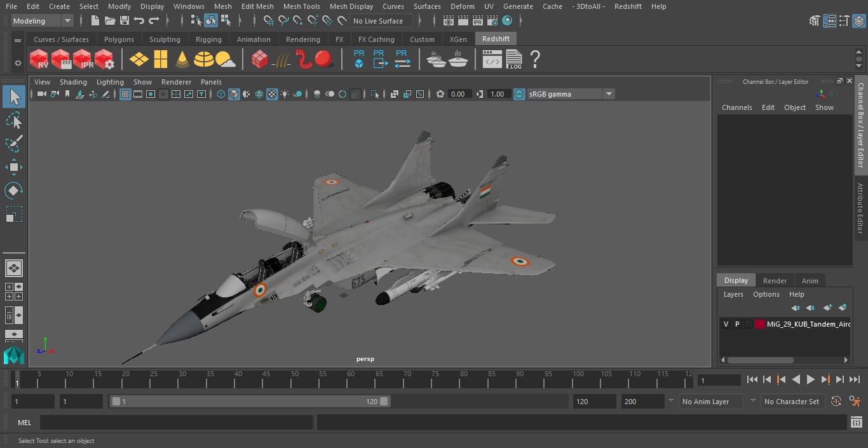Image resolution: width=868 pixels, height=448 pixels.
Task: Open Redshift help question mark icon
Action: [535, 59]
